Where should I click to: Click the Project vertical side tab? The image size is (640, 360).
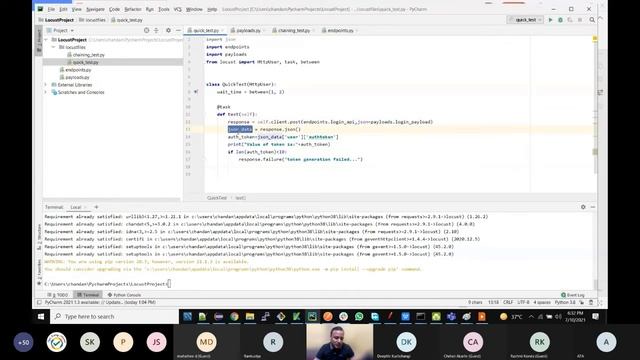tap(39, 40)
